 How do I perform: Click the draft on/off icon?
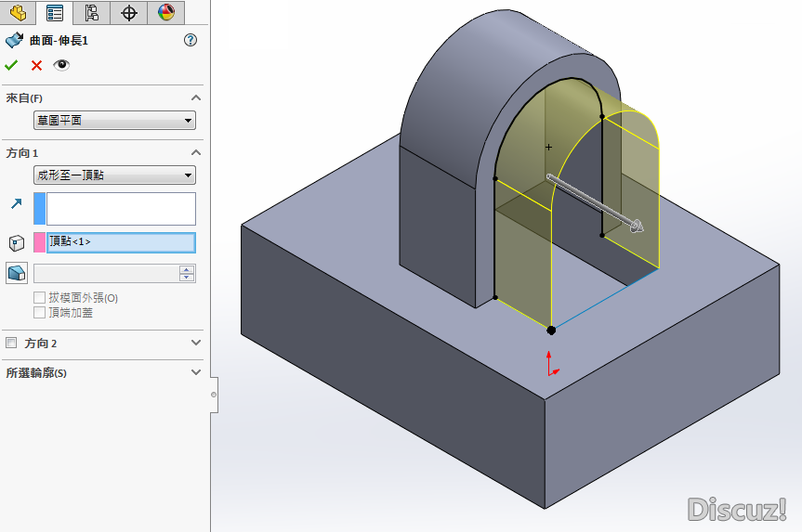tap(17, 273)
